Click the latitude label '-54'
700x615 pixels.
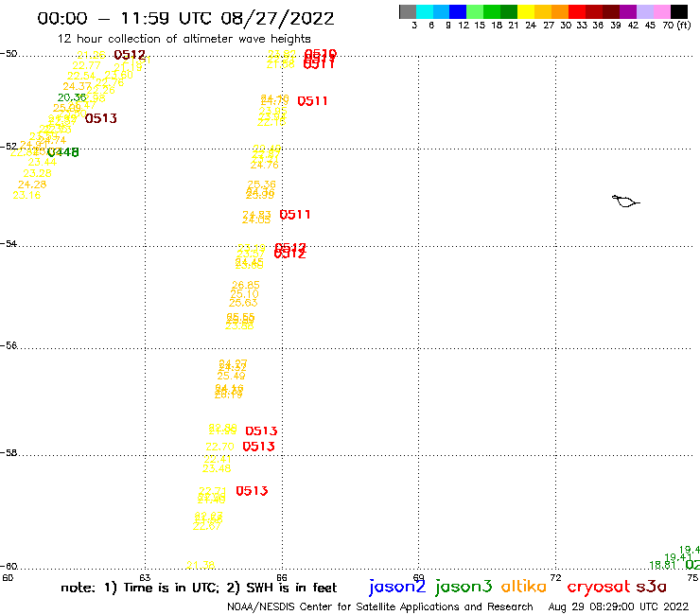9,243
